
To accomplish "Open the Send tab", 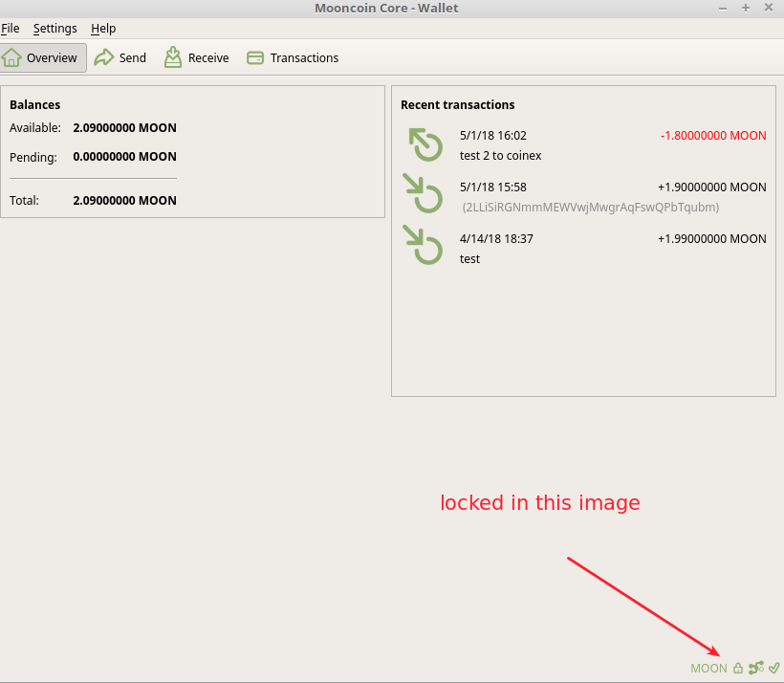I will pyautogui.click(x=120, y=58).
